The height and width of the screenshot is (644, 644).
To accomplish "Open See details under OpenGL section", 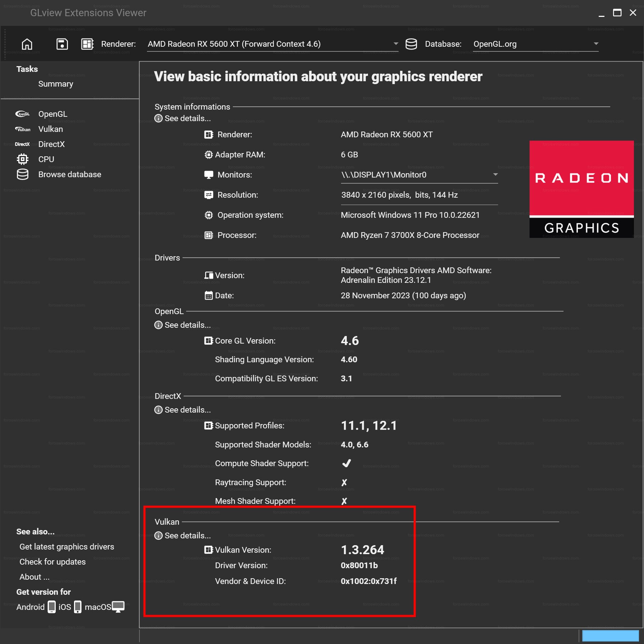I will click(188, 325).
